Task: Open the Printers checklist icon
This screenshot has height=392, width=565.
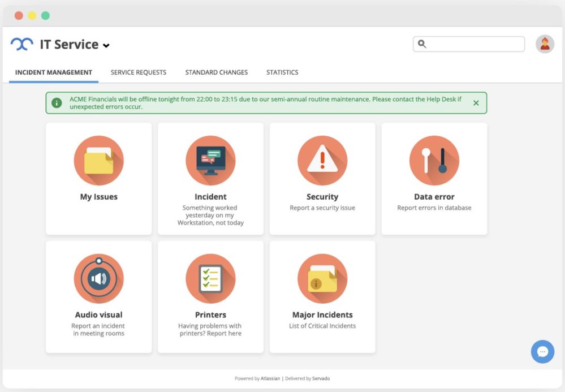Action: pyautogui.click(x=211, y=278)
